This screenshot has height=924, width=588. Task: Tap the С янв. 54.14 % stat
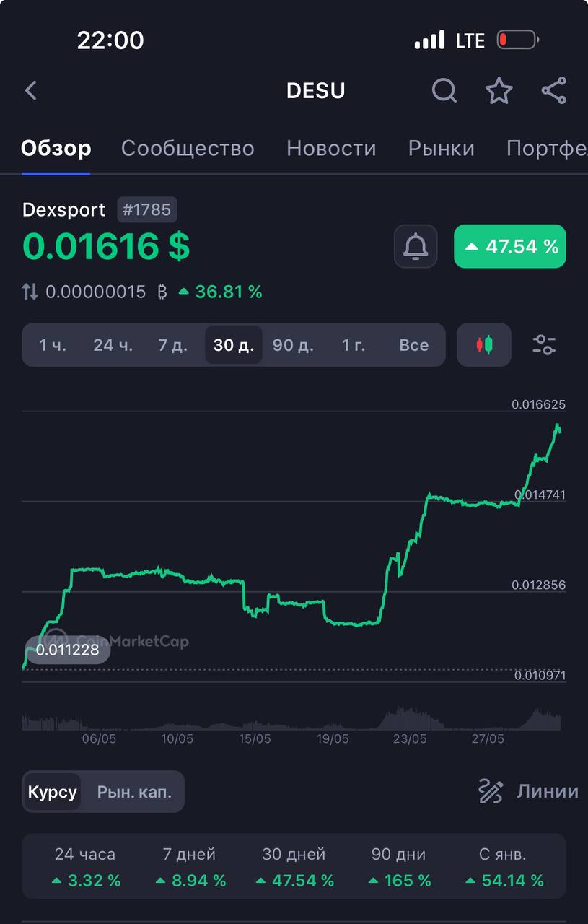click(503, 867)
